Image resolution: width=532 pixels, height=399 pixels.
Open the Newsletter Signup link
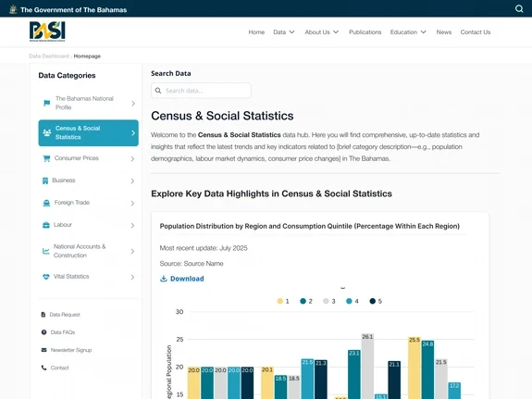pos(71,350)
